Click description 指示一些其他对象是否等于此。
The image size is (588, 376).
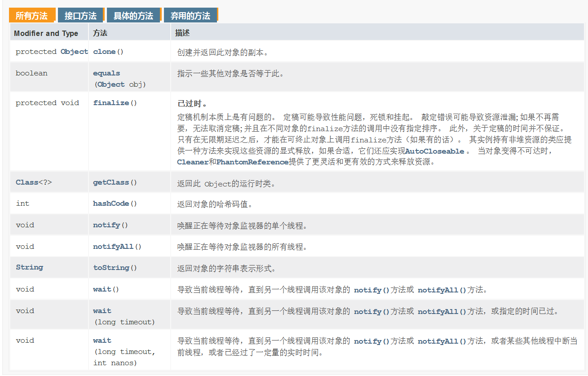click(230, 74)
